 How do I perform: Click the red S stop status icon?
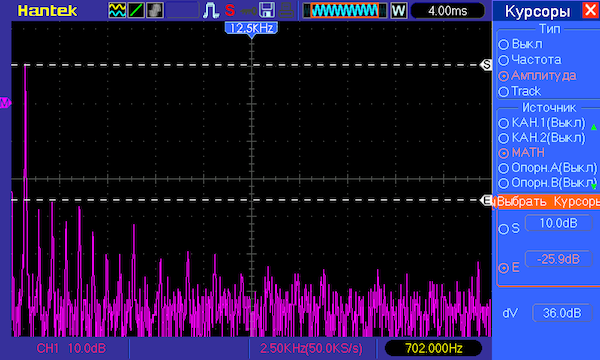pos(230,10)
